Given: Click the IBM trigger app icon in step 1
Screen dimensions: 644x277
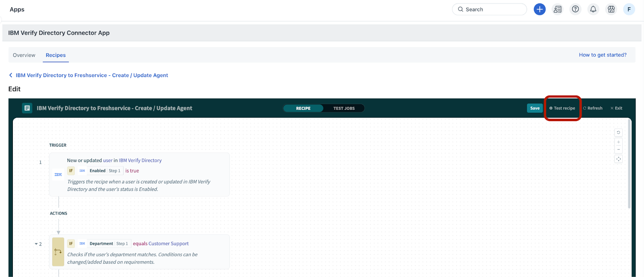Looking at the screenshot, I should pos(58,175).
